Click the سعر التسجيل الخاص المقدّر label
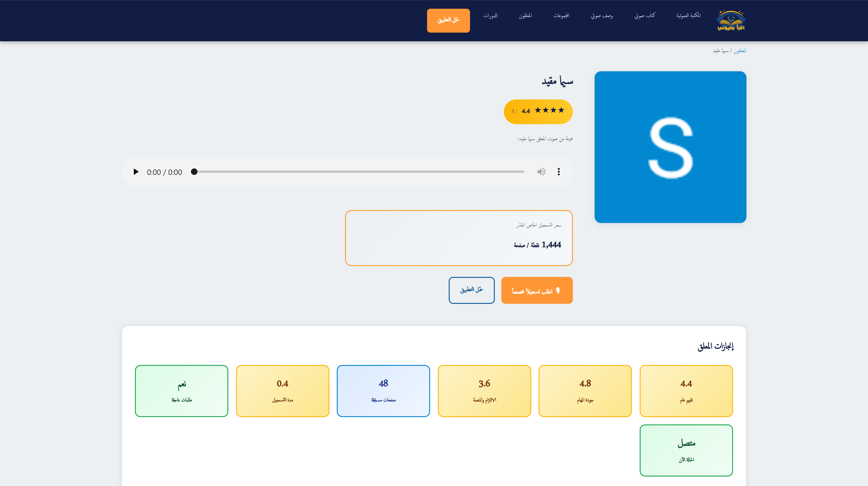Viewport: 868px width, 486px height. point(539,225)
